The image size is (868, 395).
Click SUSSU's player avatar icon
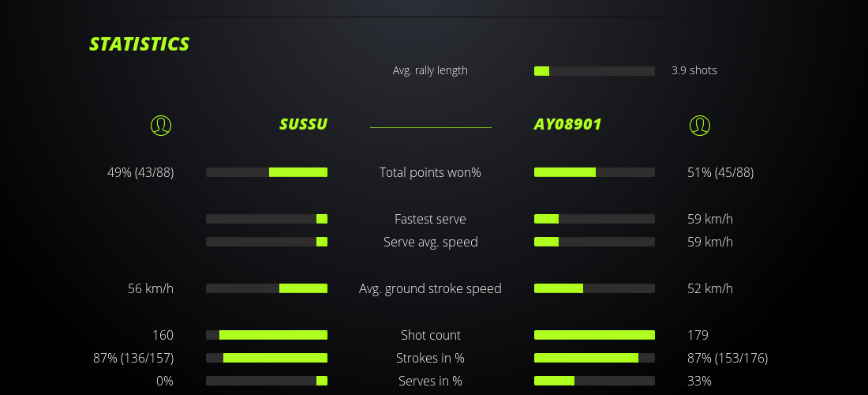(x=161, y=125)
